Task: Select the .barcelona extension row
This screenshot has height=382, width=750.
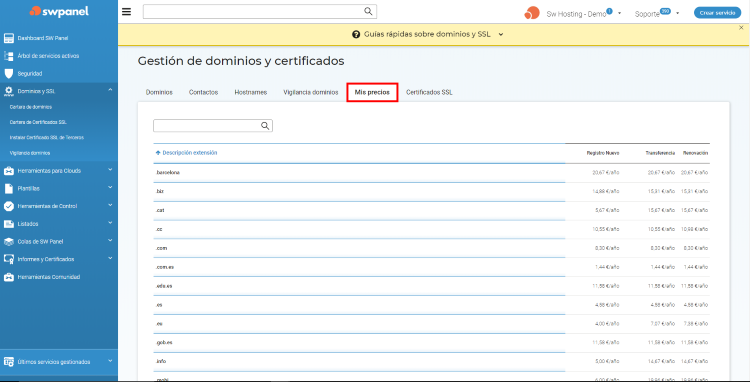Action: (x=431, y=172)
